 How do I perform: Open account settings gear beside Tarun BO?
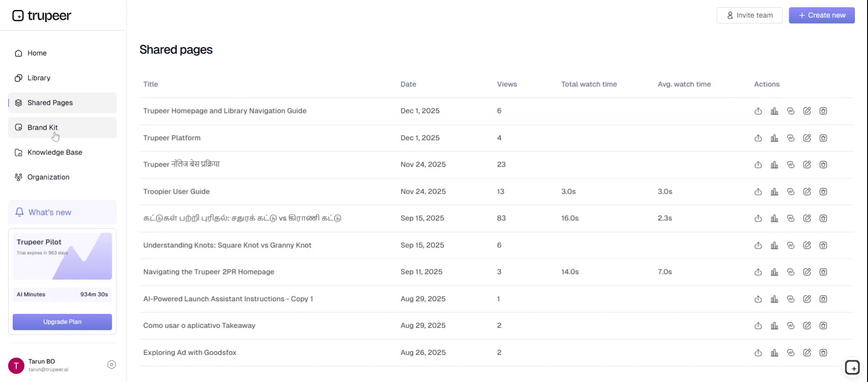coord(112,365)
